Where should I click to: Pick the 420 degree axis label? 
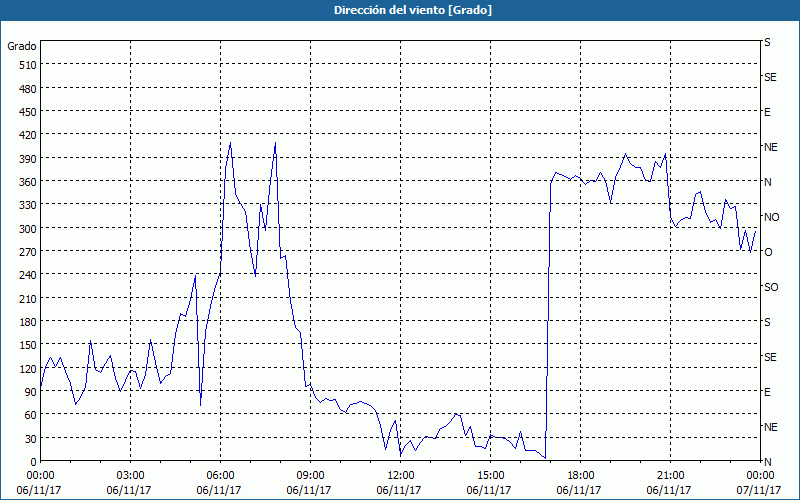[28, 136]
